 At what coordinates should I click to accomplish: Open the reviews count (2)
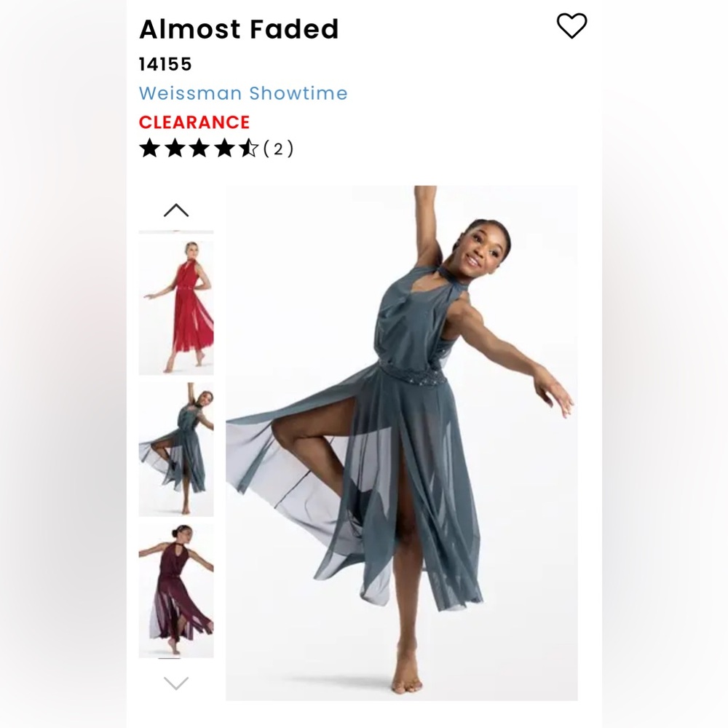pos(278,149)
